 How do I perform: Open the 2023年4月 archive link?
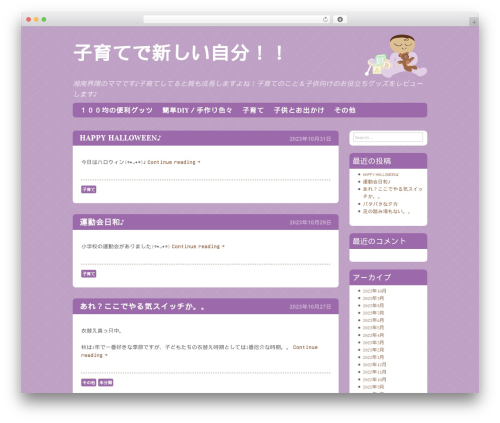[x=373, y=335]
